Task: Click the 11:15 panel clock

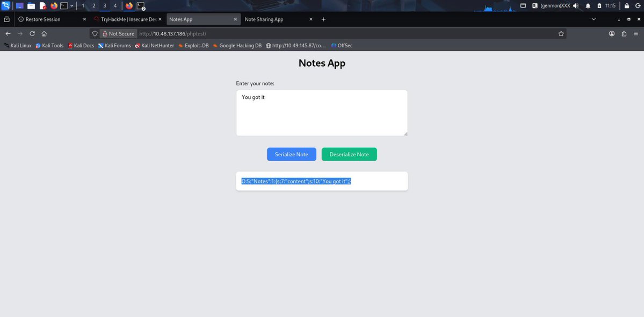Action: click(x=610, y=6)
